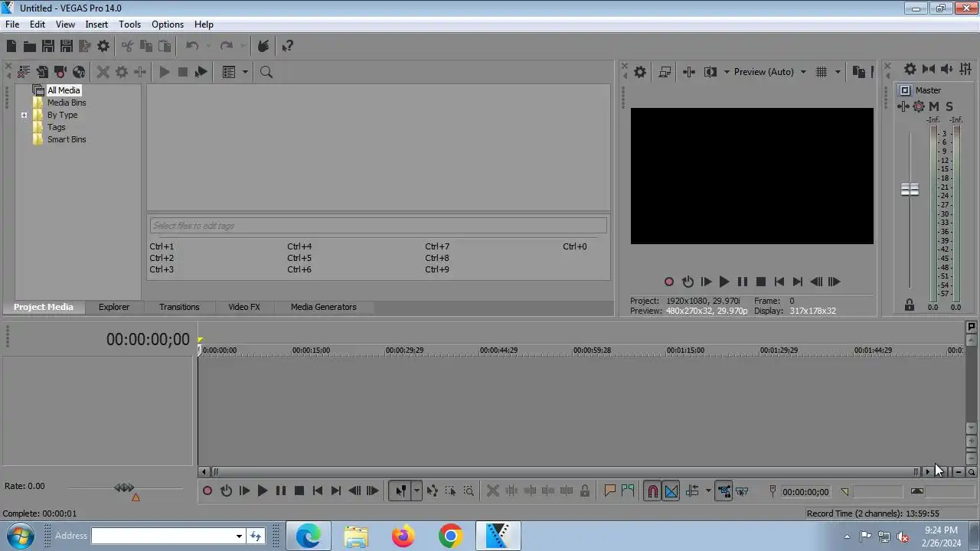980x551 pixels.
Task: Select Smart Bins folder
Action: pyautogui.click(x=67, y=139)
